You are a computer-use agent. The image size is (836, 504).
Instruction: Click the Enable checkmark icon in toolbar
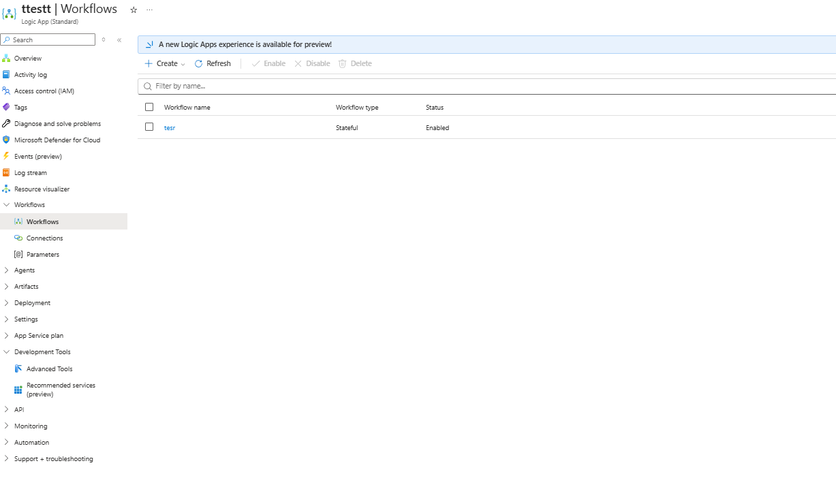pos(256,63)
